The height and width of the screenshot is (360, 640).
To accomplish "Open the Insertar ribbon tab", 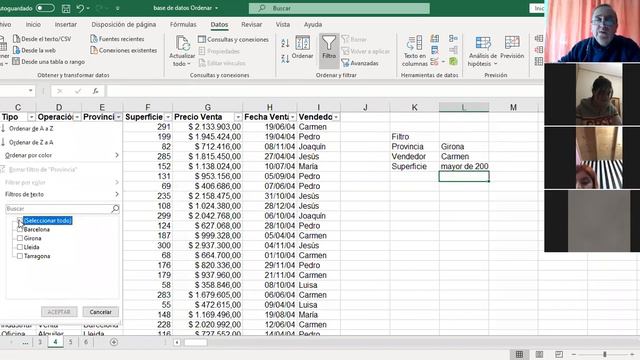I will coord(66,24).
